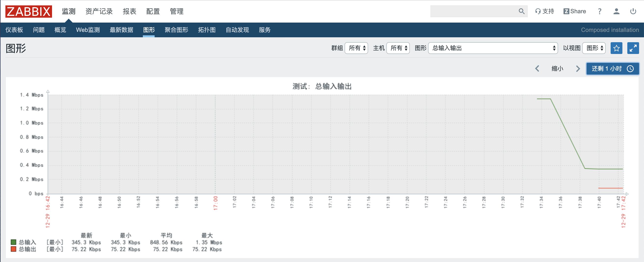Switch to the 问题 submenu
The image size is (644, 262).
(x=39, y=30)
